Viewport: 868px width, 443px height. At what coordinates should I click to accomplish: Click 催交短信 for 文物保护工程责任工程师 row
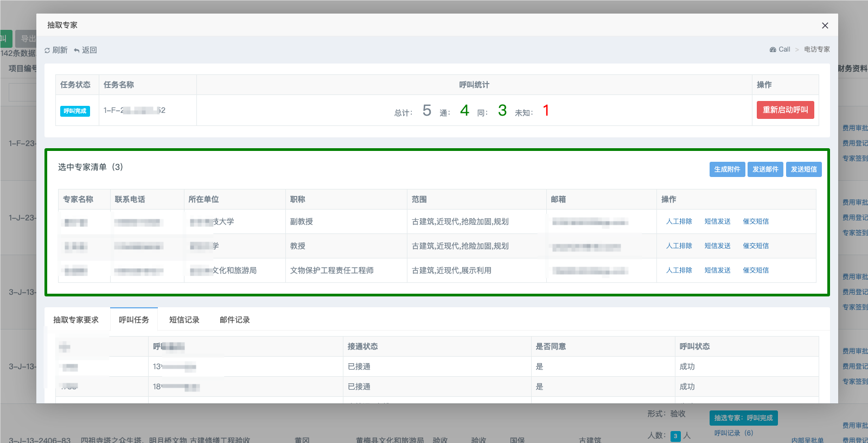click(x=756, y=270)
